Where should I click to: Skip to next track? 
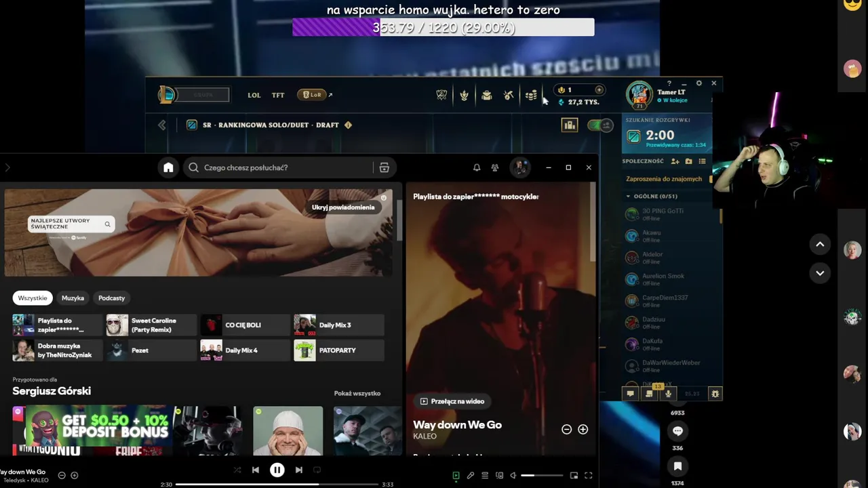(x=298, y=470)
